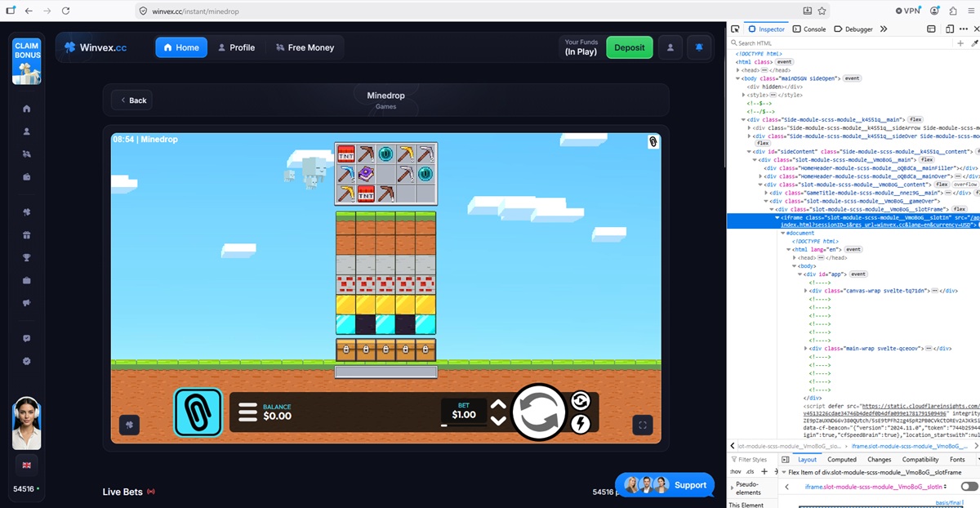Open the Compatibility tab
This screenshot has width=980, height=508.
[x=920, y=459]
